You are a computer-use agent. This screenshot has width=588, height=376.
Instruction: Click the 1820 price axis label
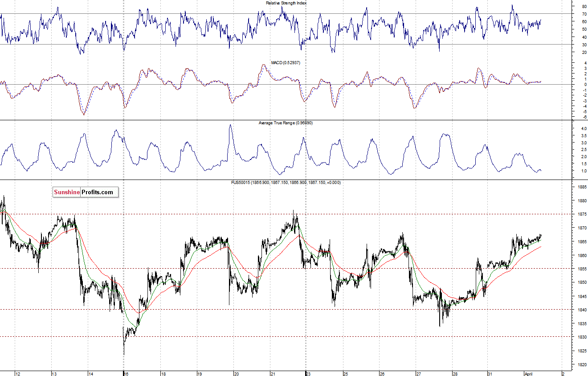(582, 364)
